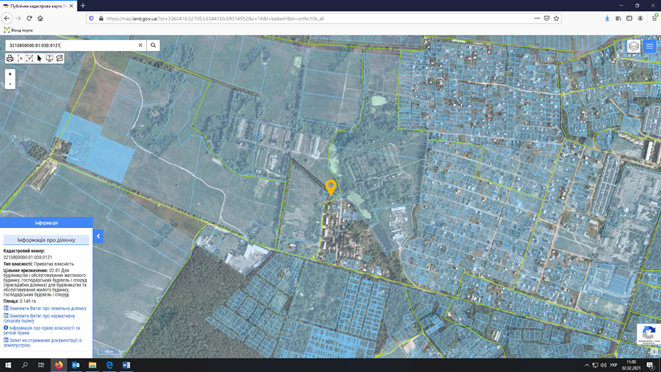The image size is (661, 372).
Task: Click into the cadastral number search box
Action: tap(71, 45)
